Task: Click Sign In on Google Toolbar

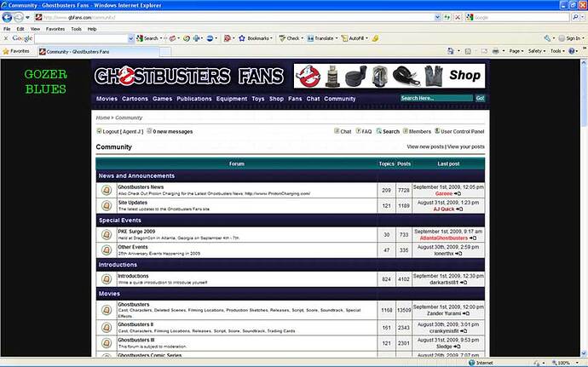Action: 571,38
